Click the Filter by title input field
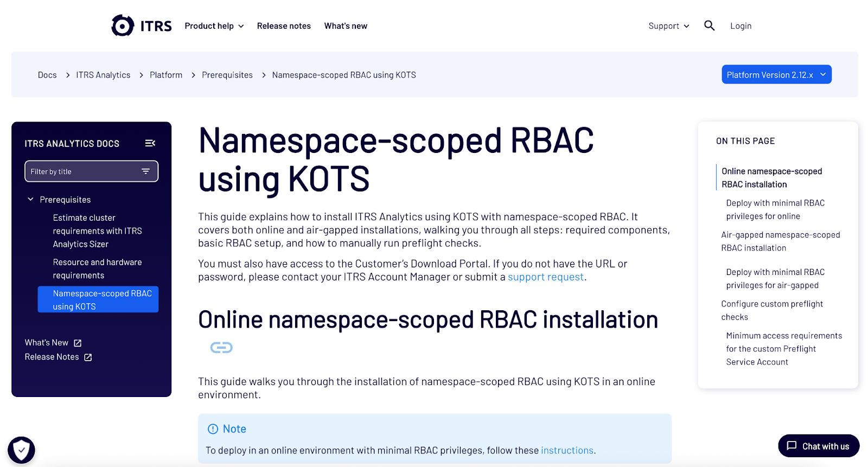The height and width of the screenshot is (467, 868). [x=91, y=171]
